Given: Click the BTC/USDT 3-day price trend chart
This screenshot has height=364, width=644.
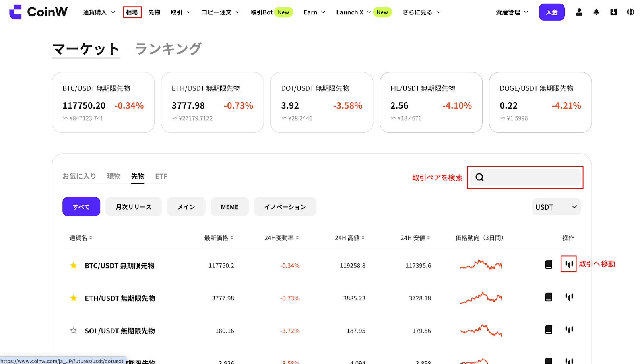Looking at the screenshot, I should pyautogui.click(x=481, y=265).
